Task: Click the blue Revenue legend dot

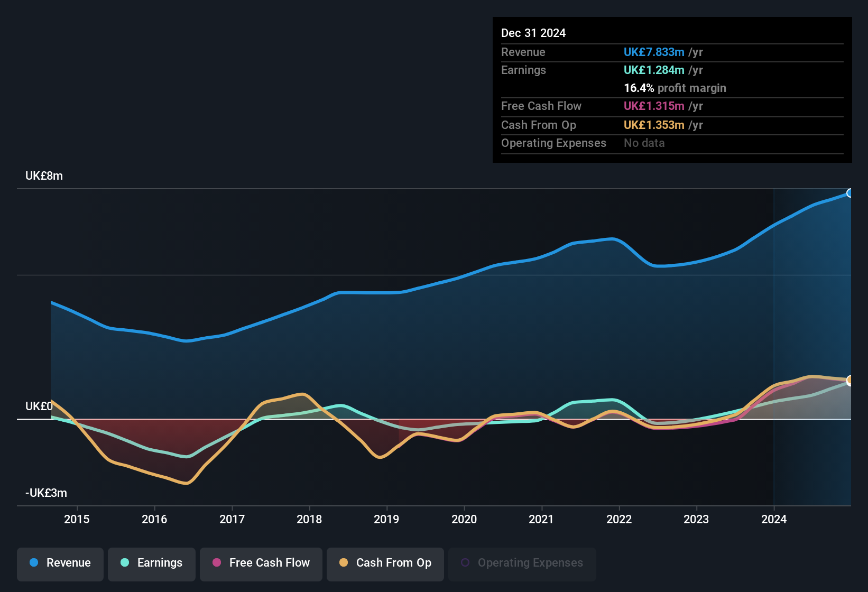Action: point(34,562)
